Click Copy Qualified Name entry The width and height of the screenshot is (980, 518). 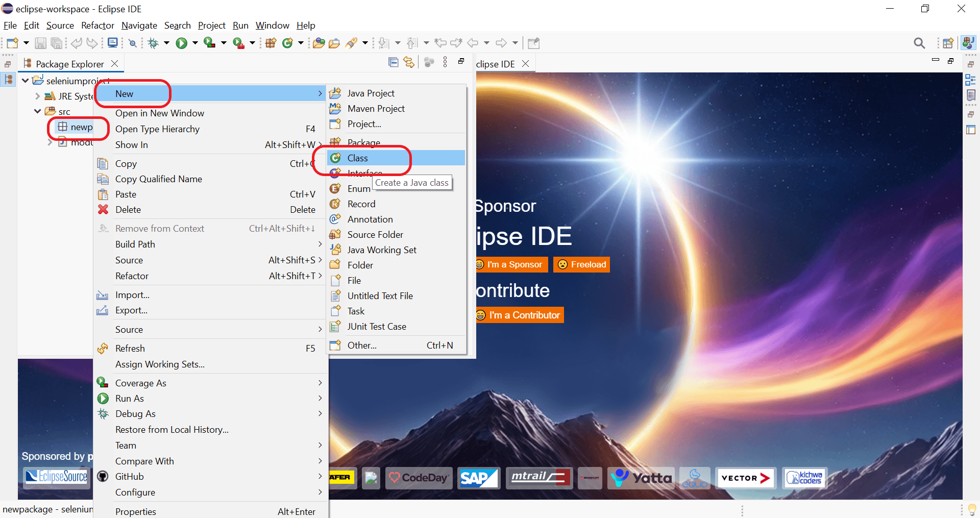(x=210, y=179)
